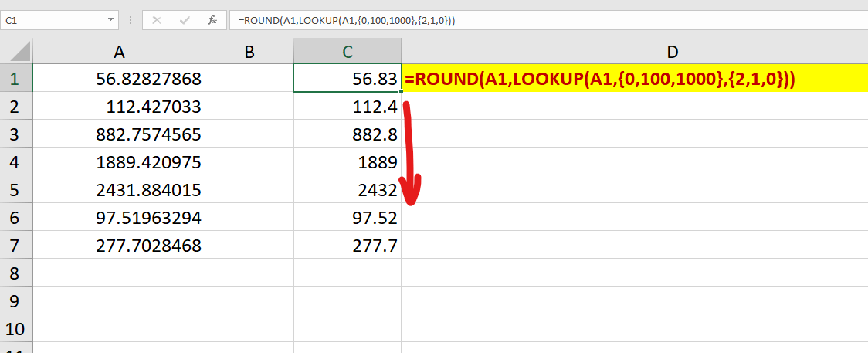Select row 5 header

point(16,189)
